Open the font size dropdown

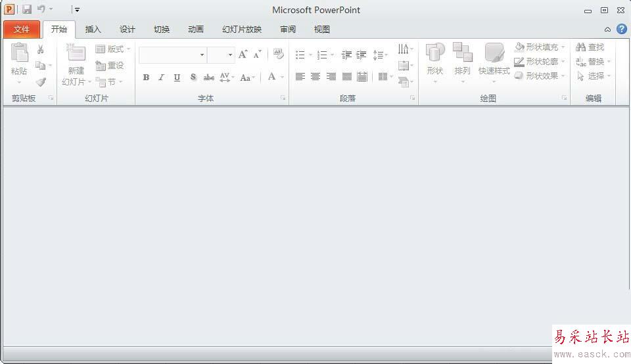[x=230, y=55]
